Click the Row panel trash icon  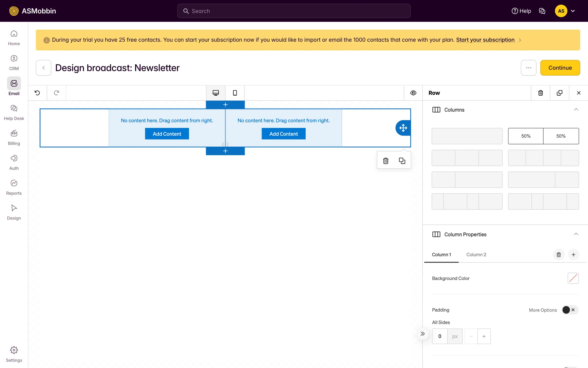541,93
